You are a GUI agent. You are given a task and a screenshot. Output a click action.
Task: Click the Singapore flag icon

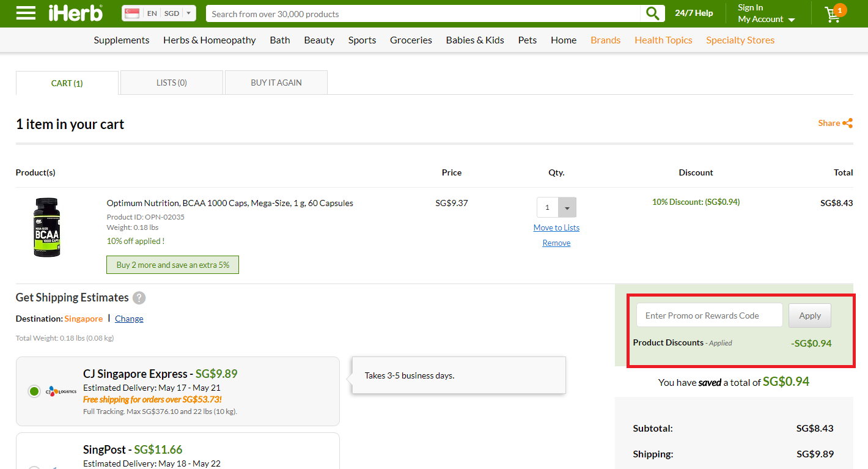(x=131, y=13)
